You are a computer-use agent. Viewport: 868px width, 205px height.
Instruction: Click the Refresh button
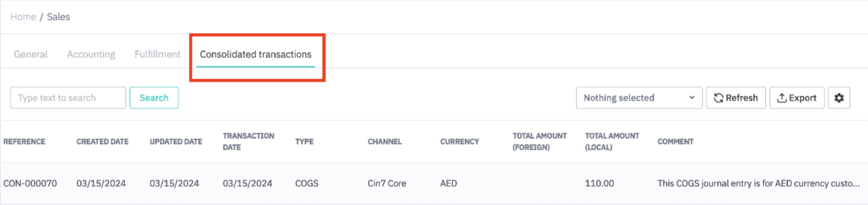735,98
